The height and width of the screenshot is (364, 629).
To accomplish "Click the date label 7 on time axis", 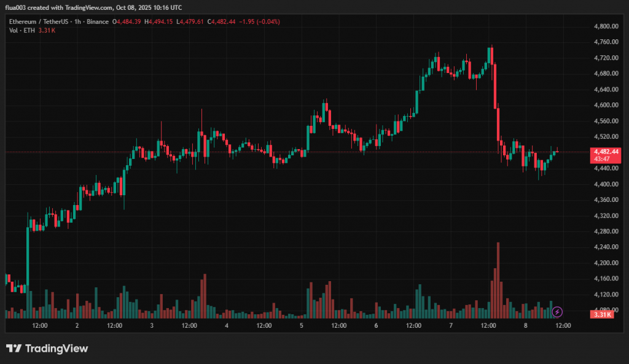I will (451, 325).
